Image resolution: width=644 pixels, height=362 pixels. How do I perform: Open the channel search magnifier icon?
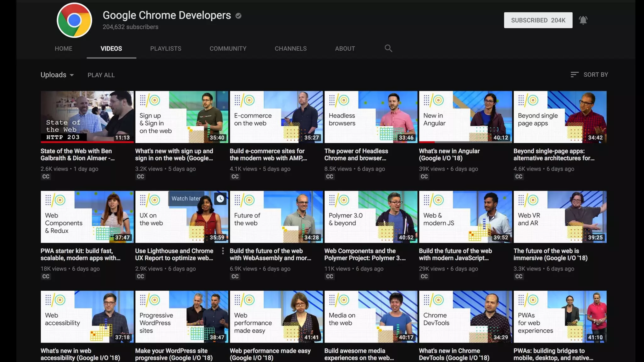point(388,48)
